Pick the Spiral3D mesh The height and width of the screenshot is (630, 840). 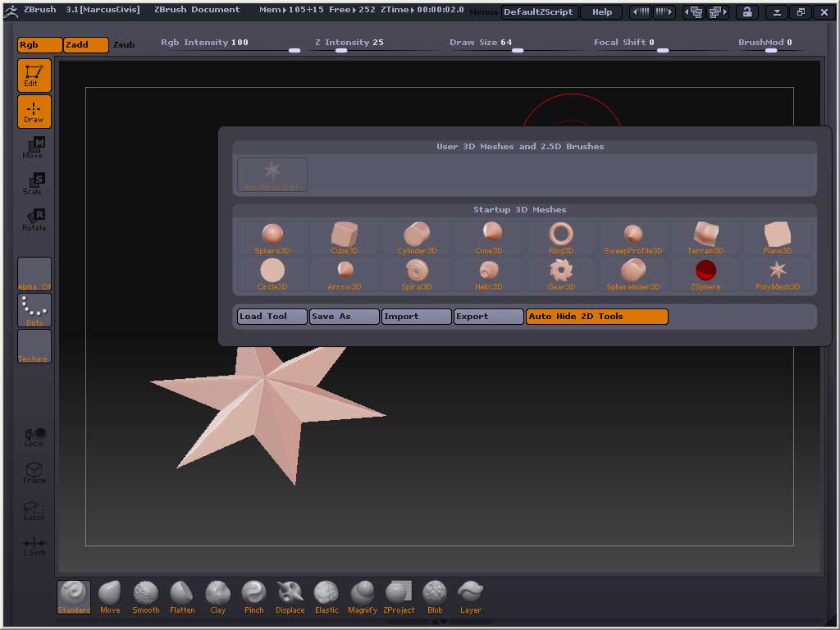tap(417, 274)
